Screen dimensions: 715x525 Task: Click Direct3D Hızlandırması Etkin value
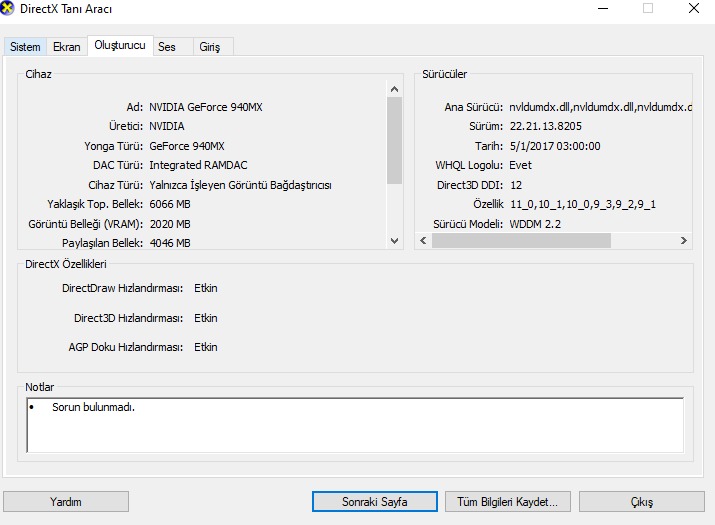pos(206,318)
